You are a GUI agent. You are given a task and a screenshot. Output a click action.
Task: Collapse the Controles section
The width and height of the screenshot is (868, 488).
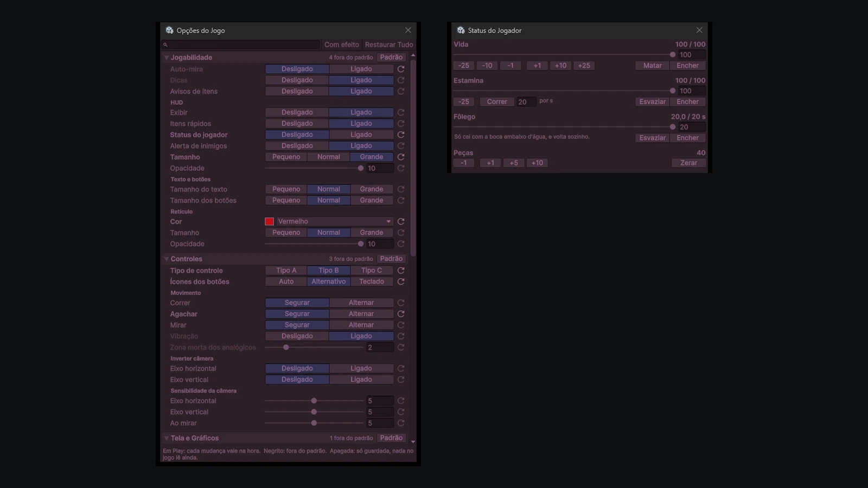[167, 259]
